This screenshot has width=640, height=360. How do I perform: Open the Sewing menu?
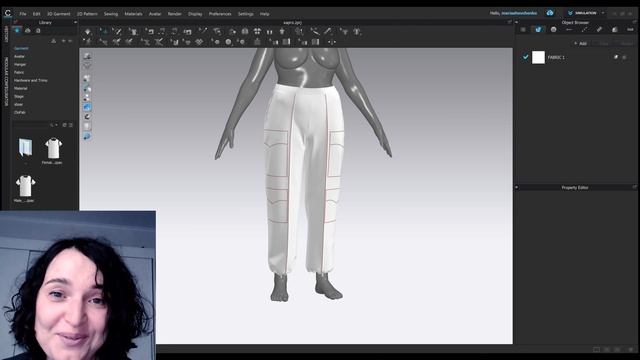(x=111, y=14)
